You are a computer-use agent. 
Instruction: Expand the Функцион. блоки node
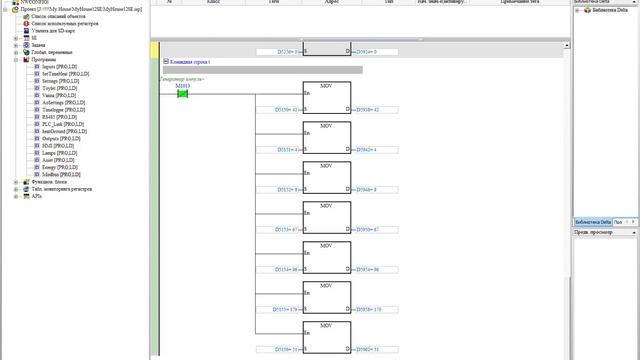coord(16,182)
